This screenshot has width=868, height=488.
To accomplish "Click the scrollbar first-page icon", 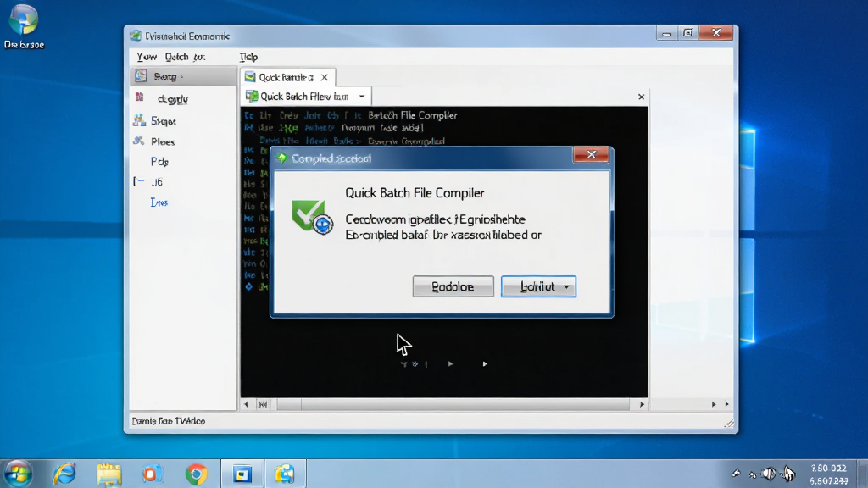I will [263, 404].
